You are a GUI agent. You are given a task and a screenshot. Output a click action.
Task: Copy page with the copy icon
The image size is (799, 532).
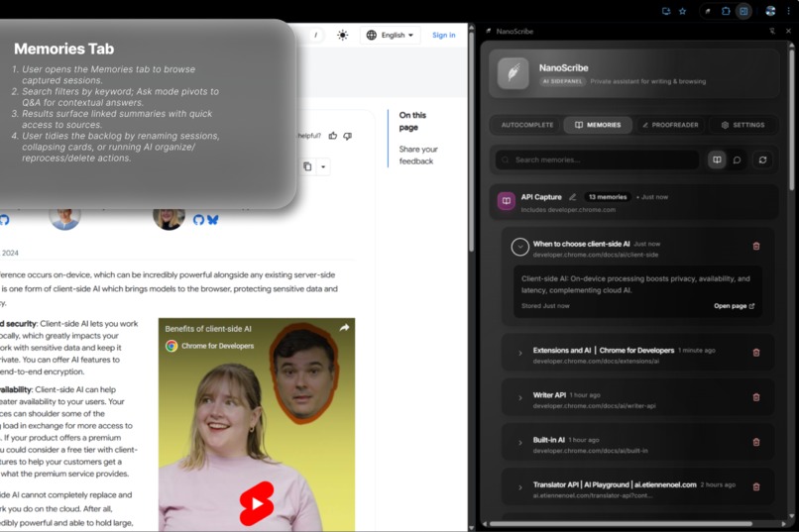307,166
